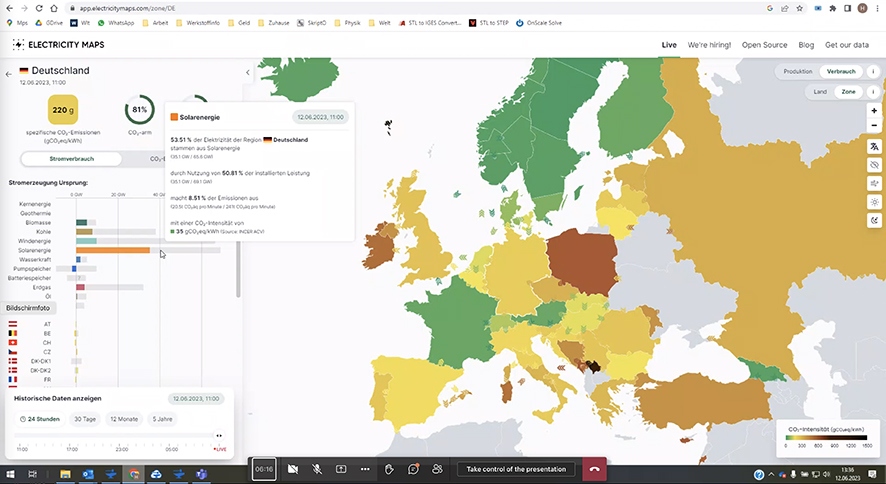Open the Chrome three-dot menu
The width and height of the screenshot is (886, 484).
(879, 8)
